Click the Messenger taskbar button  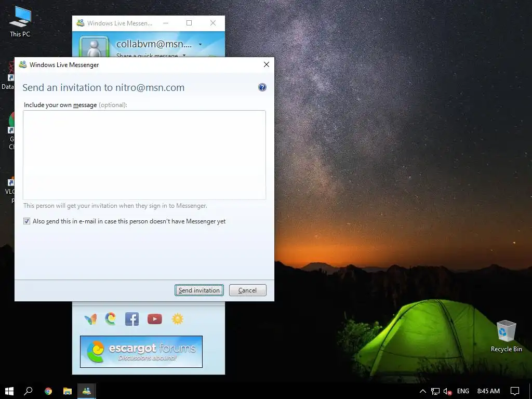87,391
